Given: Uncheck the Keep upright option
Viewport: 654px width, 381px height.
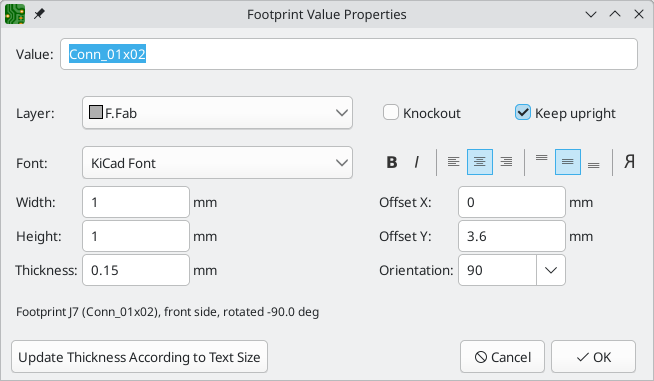Looking at the screenshot, I should (523, 113).
